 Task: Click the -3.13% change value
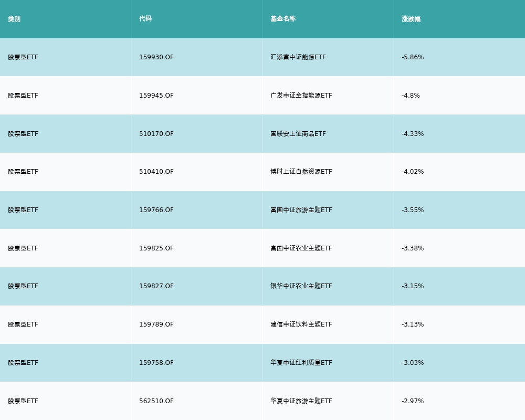point(413,324)
